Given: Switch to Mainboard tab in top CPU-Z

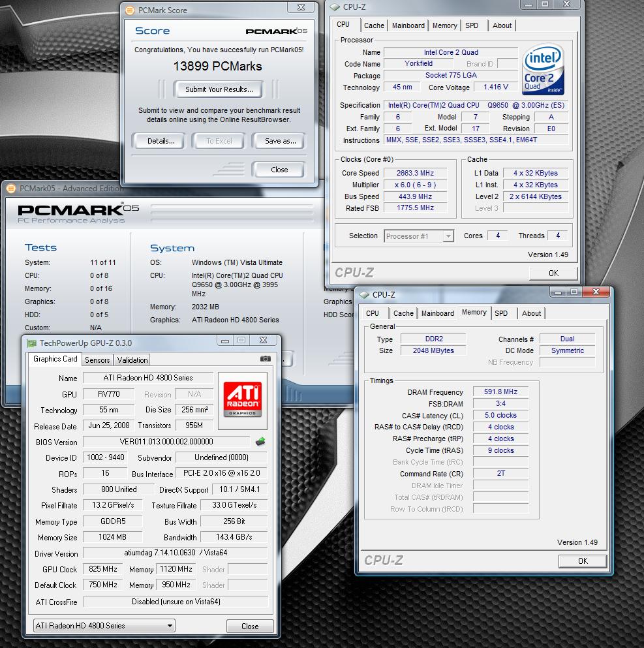Looking at the screenshot, I should (408, 25).
